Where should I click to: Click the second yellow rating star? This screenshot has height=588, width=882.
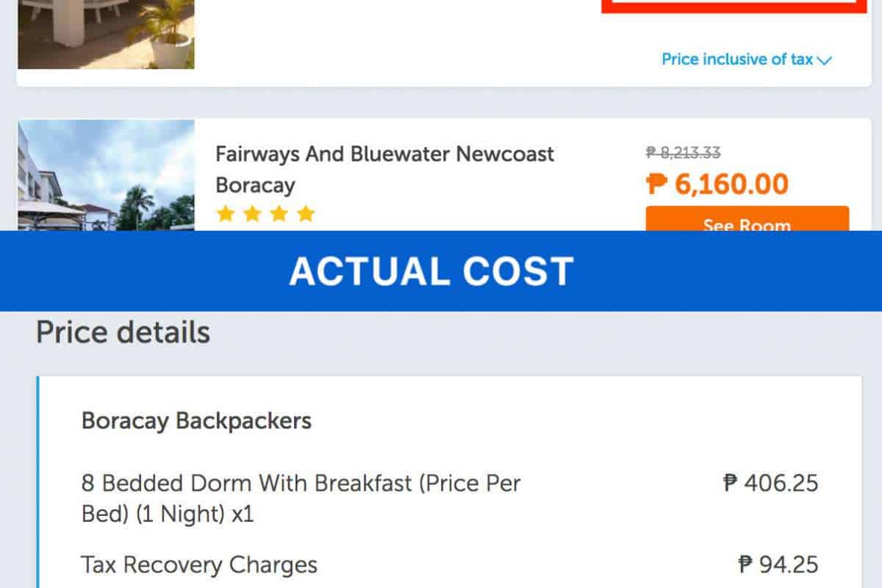click(252, 214)
